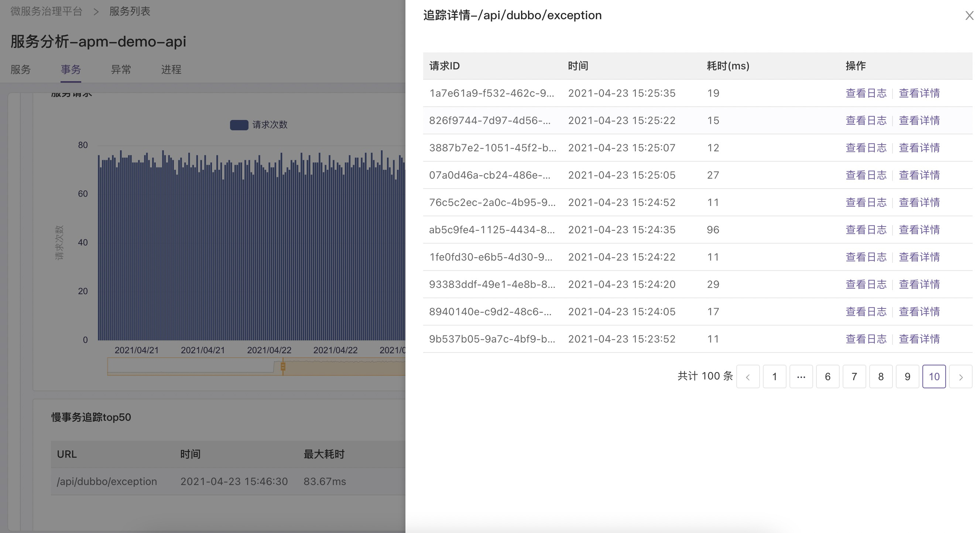980x533 pixels.
Task: Open 查看详情 for request ab5c9fe4-1125
Action: tap(919, 230)
